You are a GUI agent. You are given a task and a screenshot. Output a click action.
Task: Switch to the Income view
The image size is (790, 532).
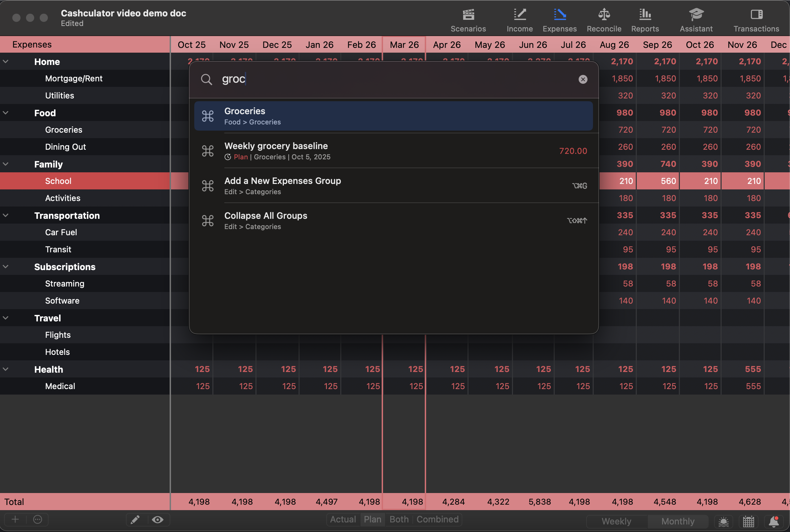coord(519,19)
